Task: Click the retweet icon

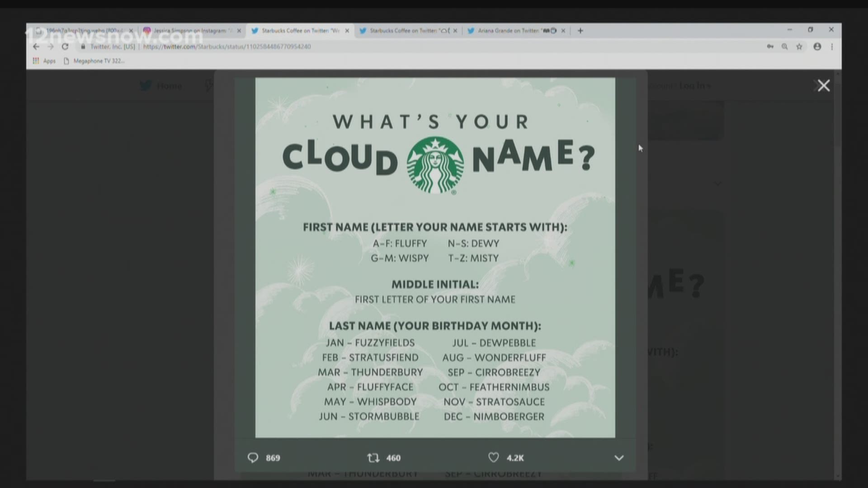Action: point(373,458)
